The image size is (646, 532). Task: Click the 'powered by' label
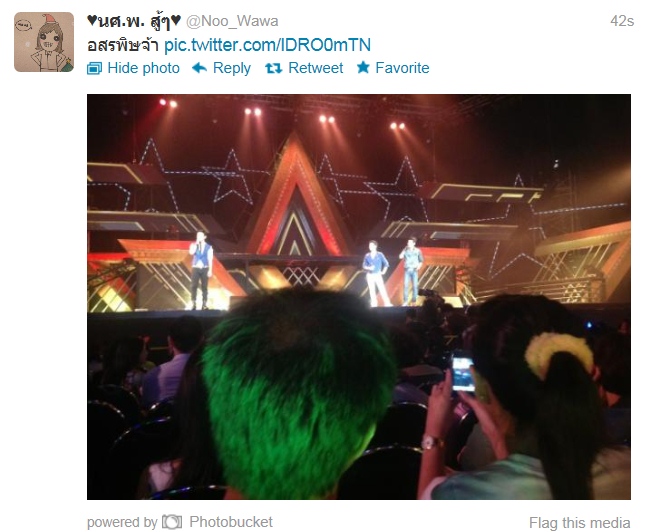[122, 523]
